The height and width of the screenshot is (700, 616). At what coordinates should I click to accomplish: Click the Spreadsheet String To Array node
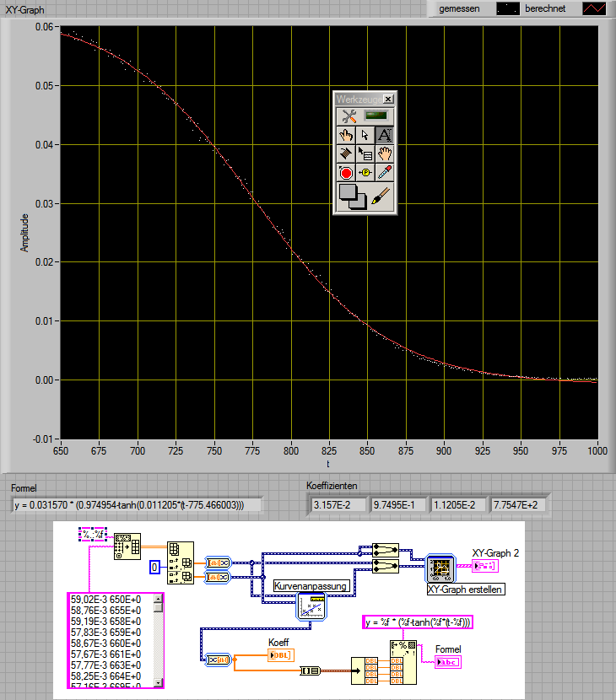click(x=127, y=546)
